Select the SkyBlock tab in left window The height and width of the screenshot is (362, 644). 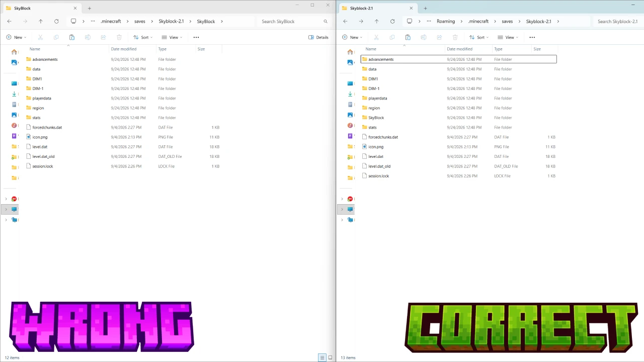(x=41, y=8)
